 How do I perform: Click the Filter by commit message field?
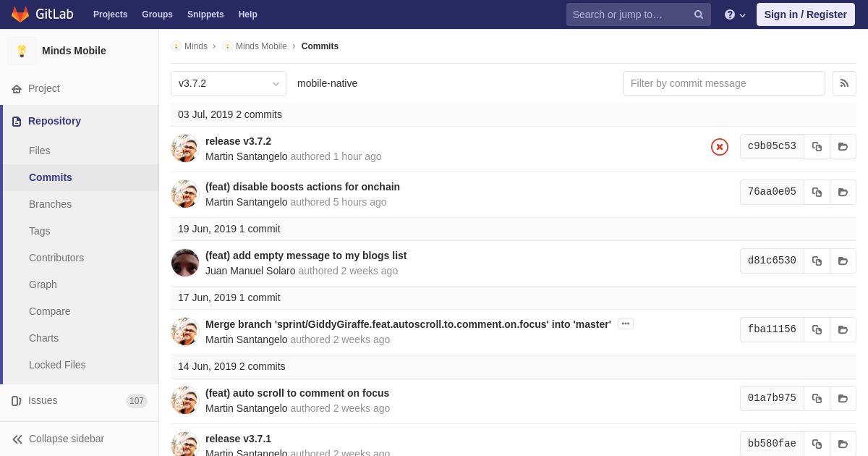coord(723,83)
